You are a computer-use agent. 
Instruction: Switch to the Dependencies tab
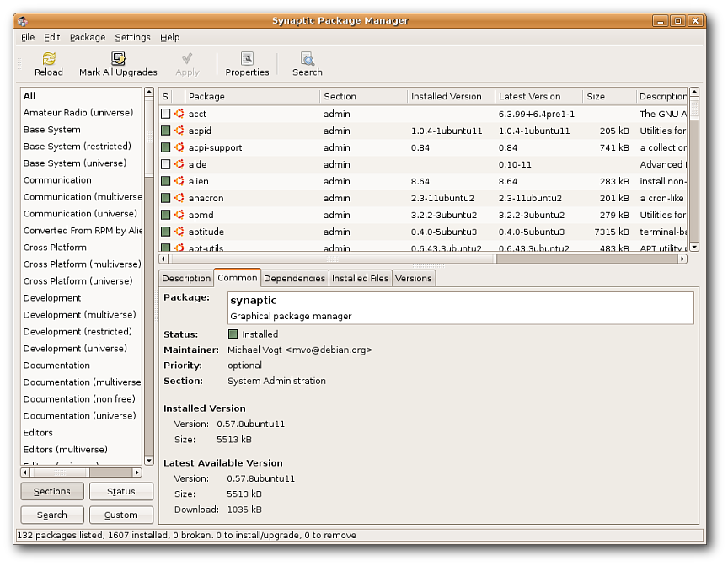click(294, 278)
